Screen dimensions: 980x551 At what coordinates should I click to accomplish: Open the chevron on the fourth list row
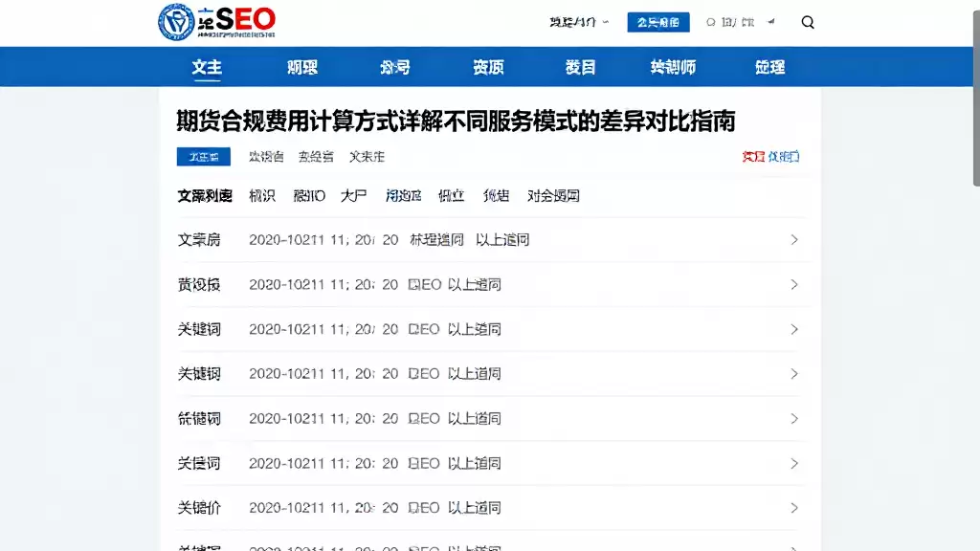tap(794, 374)
